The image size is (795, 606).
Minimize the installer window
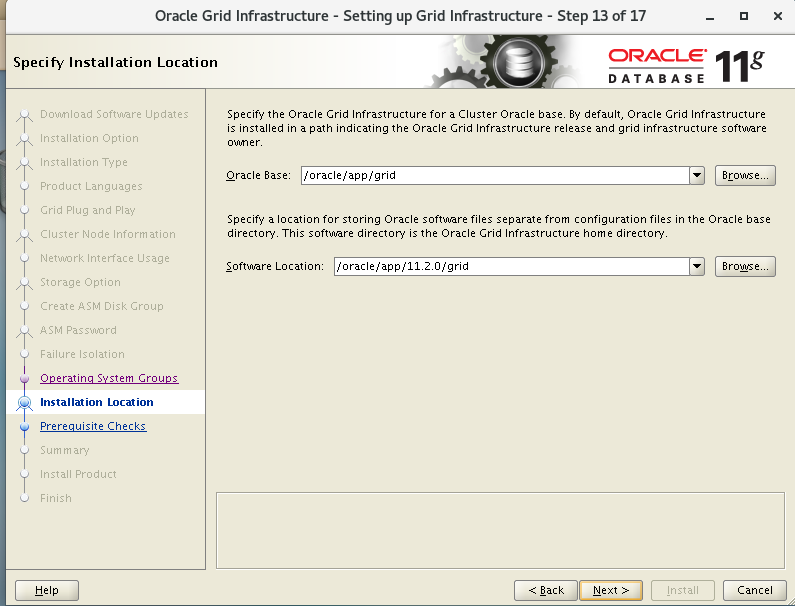click(x=710, y=16)
